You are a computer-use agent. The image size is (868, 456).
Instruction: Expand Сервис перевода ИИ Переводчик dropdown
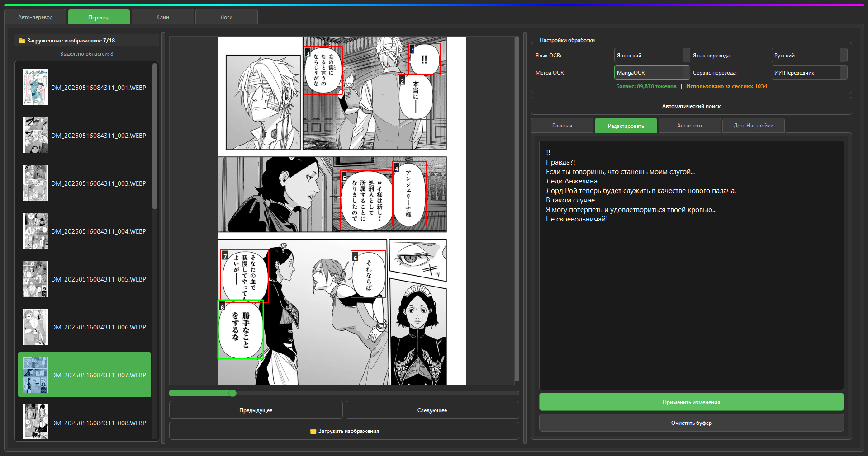pyautogui.click(x=809, y=73)
